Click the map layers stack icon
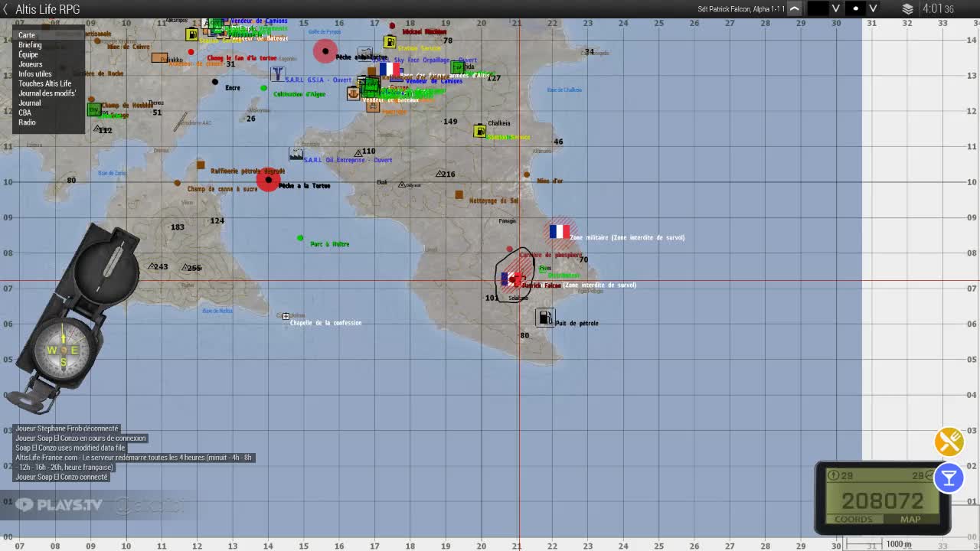The image size is (980, 551). (908, 9)
